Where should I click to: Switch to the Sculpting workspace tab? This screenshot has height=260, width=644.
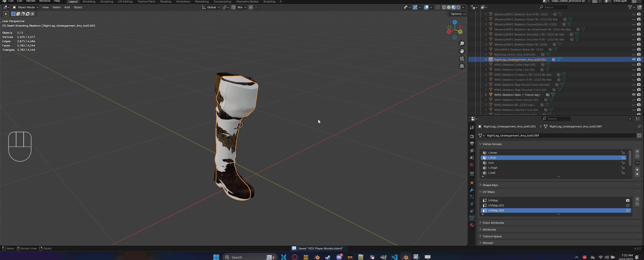107,2
